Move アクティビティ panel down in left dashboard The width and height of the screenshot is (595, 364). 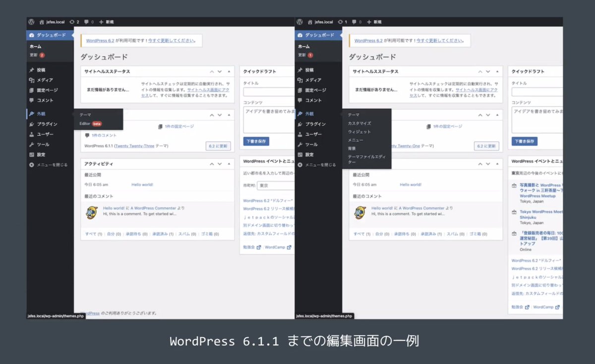tap(220, 164)
